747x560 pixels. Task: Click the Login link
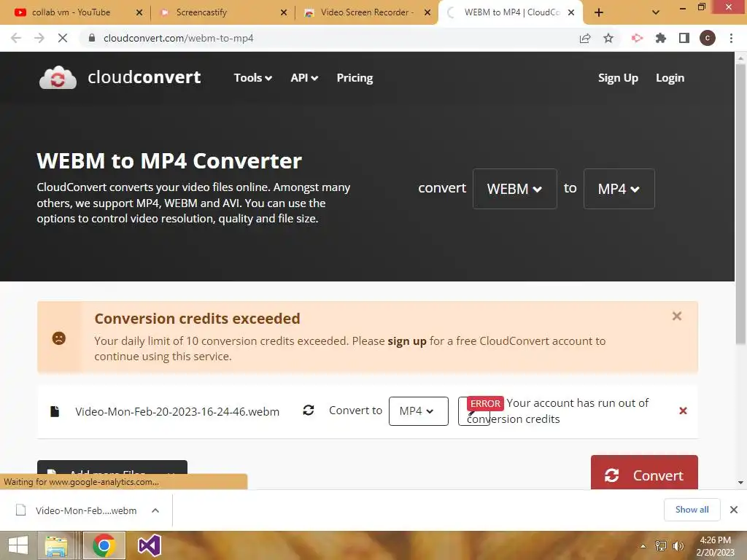coord(670,77)
